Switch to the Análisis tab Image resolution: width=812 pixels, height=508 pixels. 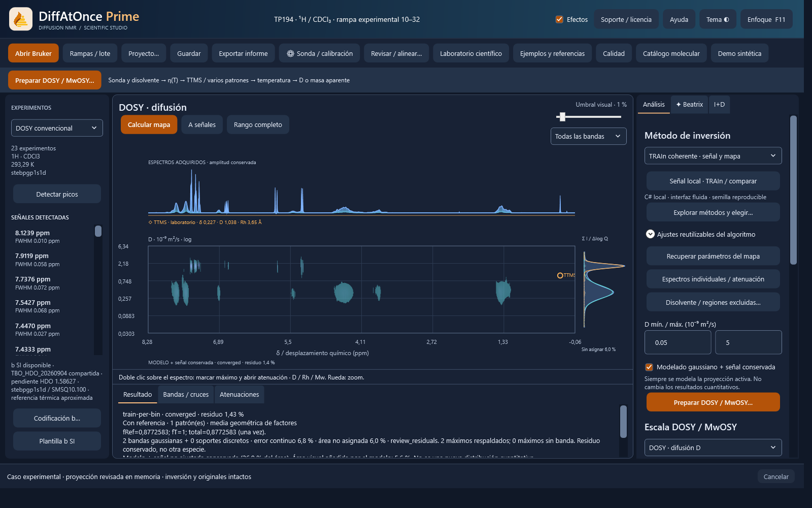coord(654,105)
